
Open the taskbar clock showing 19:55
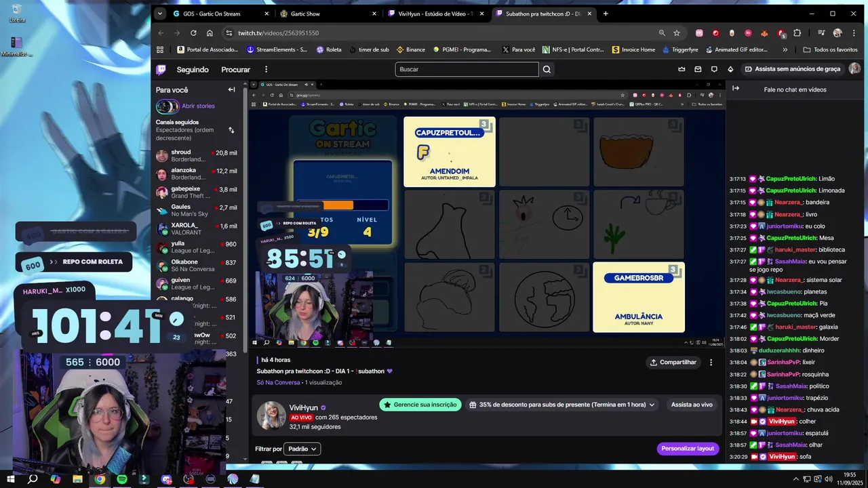850,479
